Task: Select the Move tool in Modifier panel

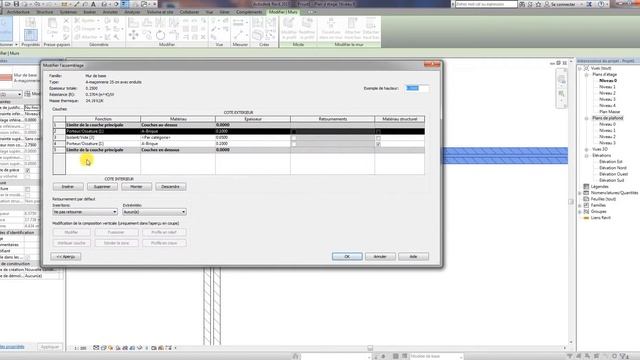Action: (133, 36)
